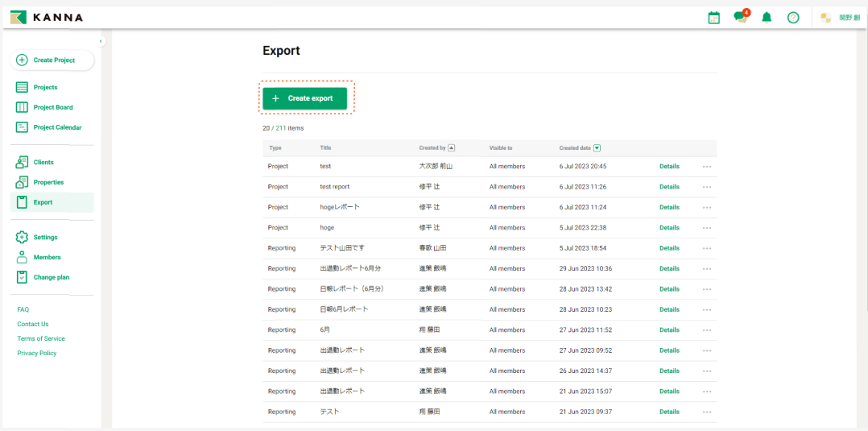Collapse the left sidebar
The height and width of the screenshot is (431, 868).
pyautogui.click(x=101, y=41)
